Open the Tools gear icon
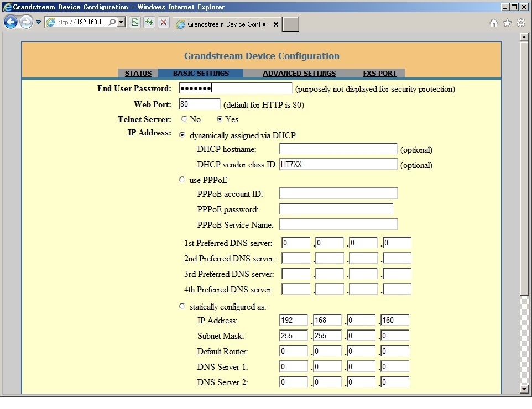This screenshot has height=409, width=532. 521,23
